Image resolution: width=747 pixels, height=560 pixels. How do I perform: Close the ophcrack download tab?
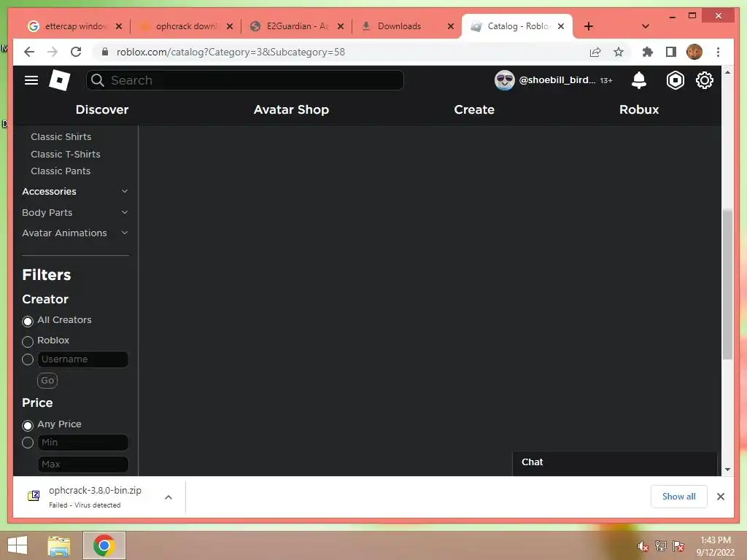230,26
